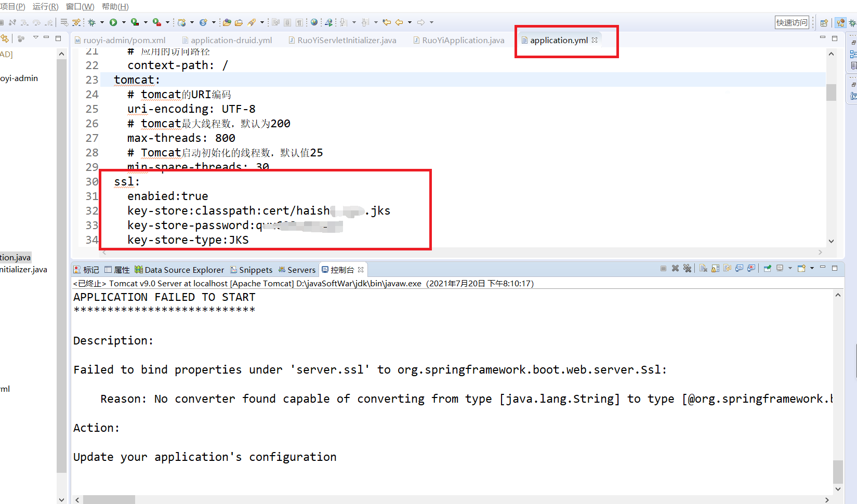Switch to application-druid.yml editor tab
Screen dimensions: 857x504
click(227, 40)
